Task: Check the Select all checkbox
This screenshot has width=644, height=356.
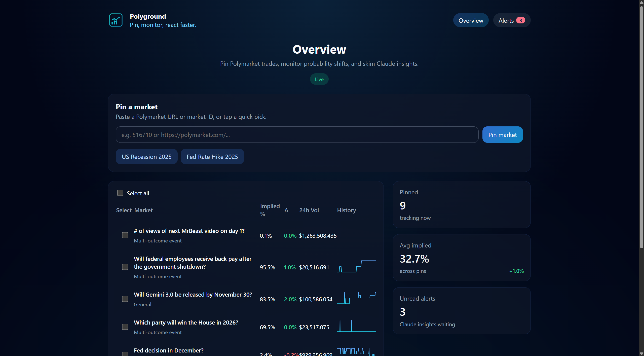Action: (120, 193)
